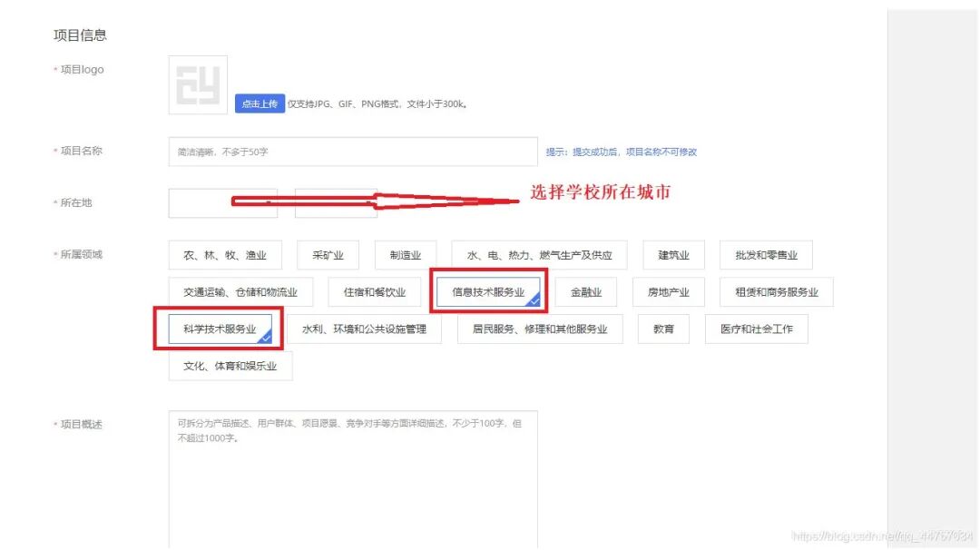
Task: Open the province dropdown under 所在地
Action: coord(222,202)
